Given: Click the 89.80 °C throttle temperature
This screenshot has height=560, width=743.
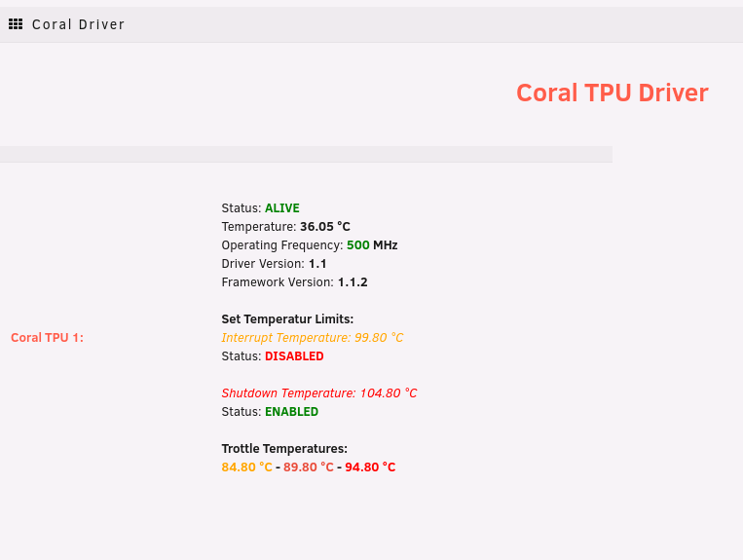Looking at the screenshot, I should pyautogui.click(x=309, y=467).
